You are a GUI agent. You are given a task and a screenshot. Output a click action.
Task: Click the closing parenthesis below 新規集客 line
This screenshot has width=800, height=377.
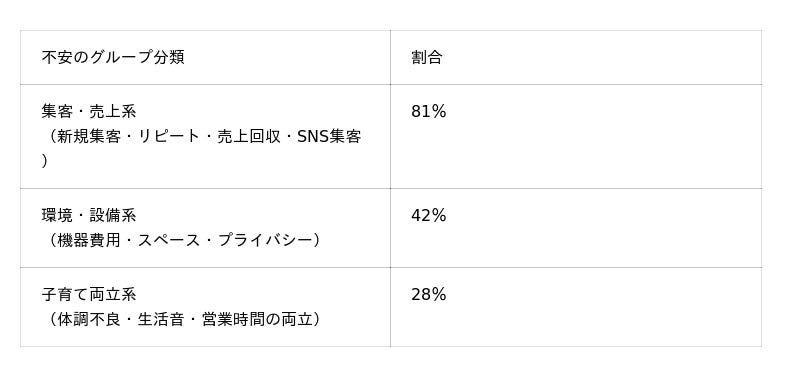point(44,161)
